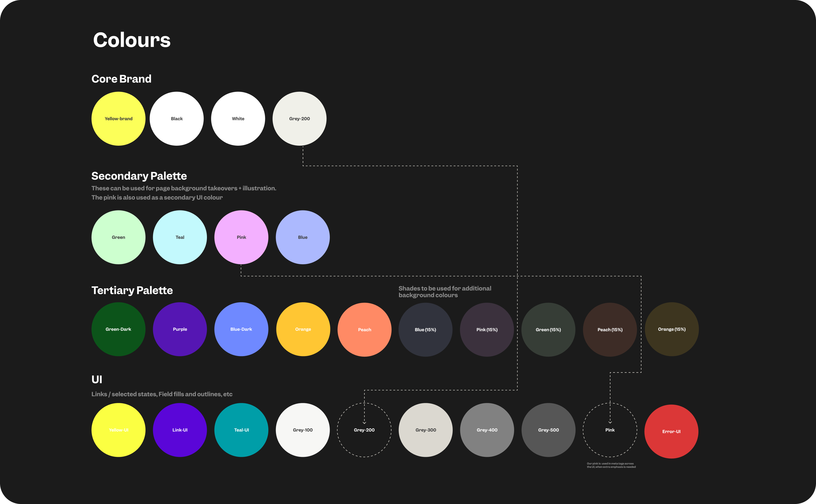Pick the Orange tertiary colour
816x504 pixels.
(x=302, y=329)
